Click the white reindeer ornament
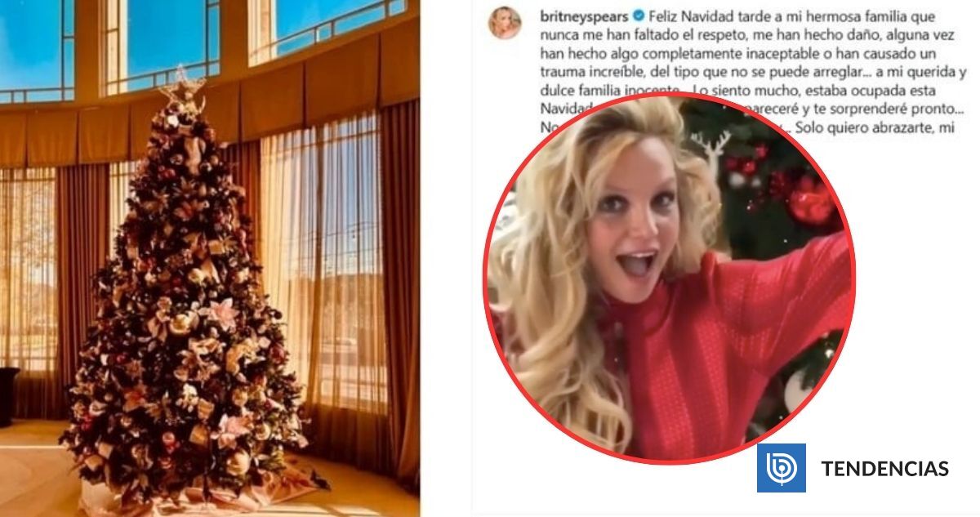The width and height of the screenshot is (980, 517). coord(712,153)
